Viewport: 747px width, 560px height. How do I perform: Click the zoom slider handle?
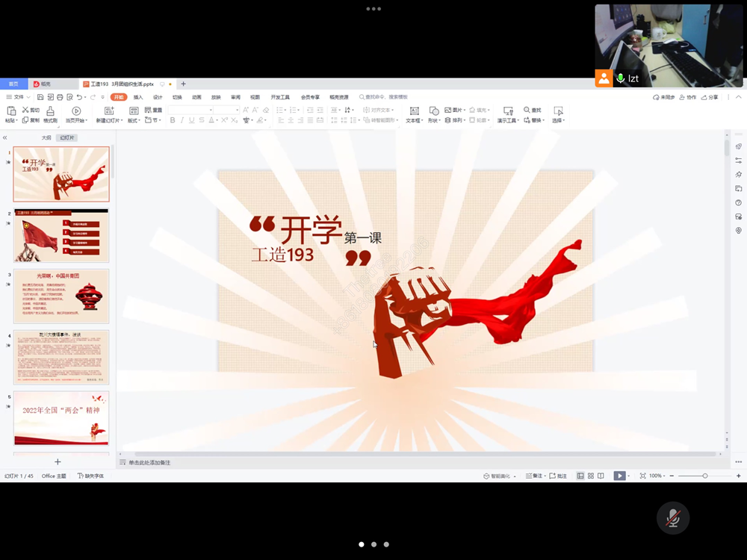pyautogui.click(x=705, y=476)
